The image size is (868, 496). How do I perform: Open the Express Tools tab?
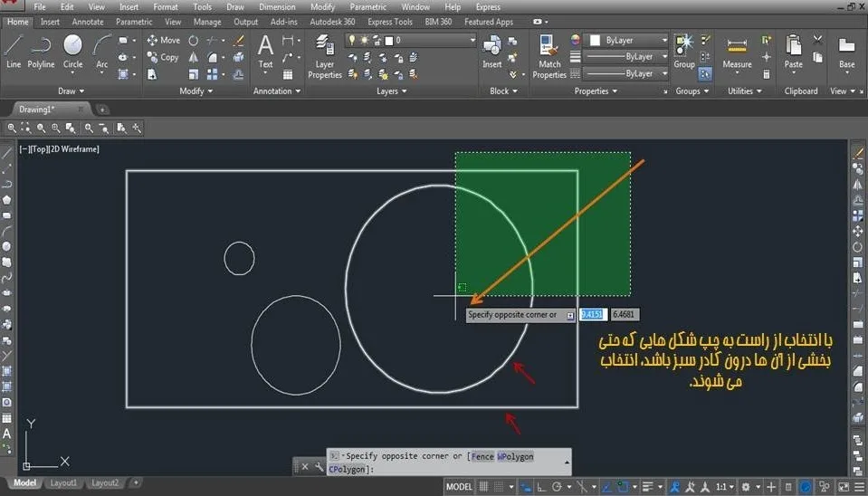(x=390, y=22)
